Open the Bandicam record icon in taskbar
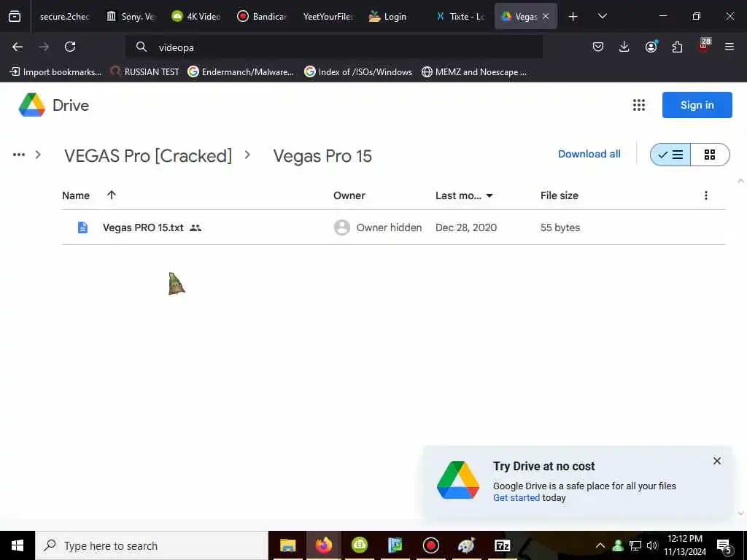This screenshot has width=747, height=560. click(x=430, y=545)
